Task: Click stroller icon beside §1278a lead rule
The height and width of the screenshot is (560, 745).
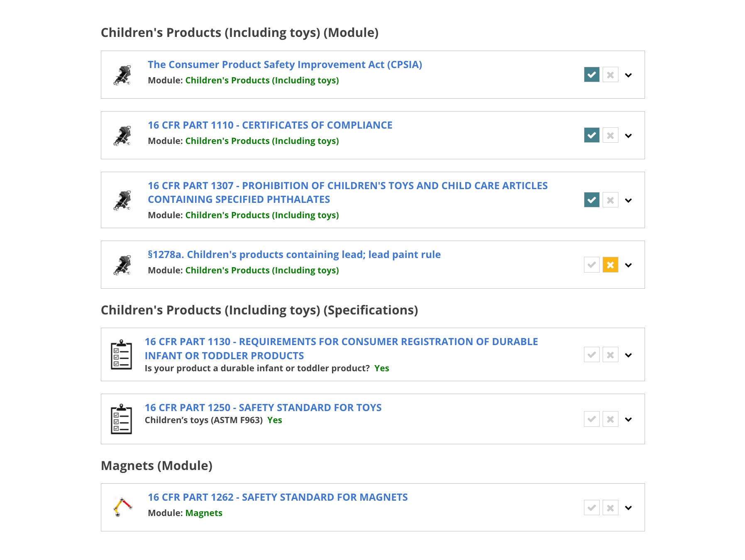Action: (x=122, y=265)
